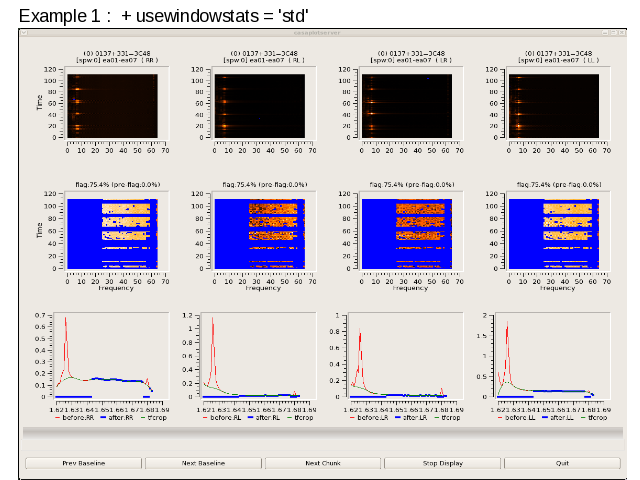
Task: Click the flagged RR plot in the middle row
Action: [x=112, y=233]
